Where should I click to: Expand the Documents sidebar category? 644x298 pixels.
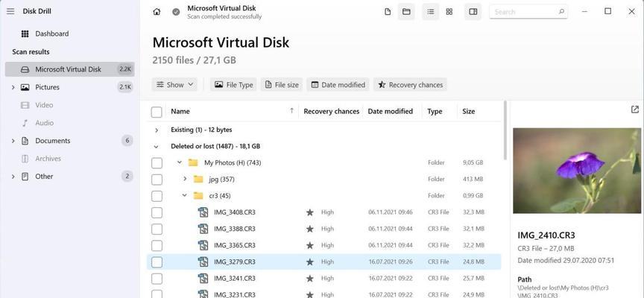13,141
